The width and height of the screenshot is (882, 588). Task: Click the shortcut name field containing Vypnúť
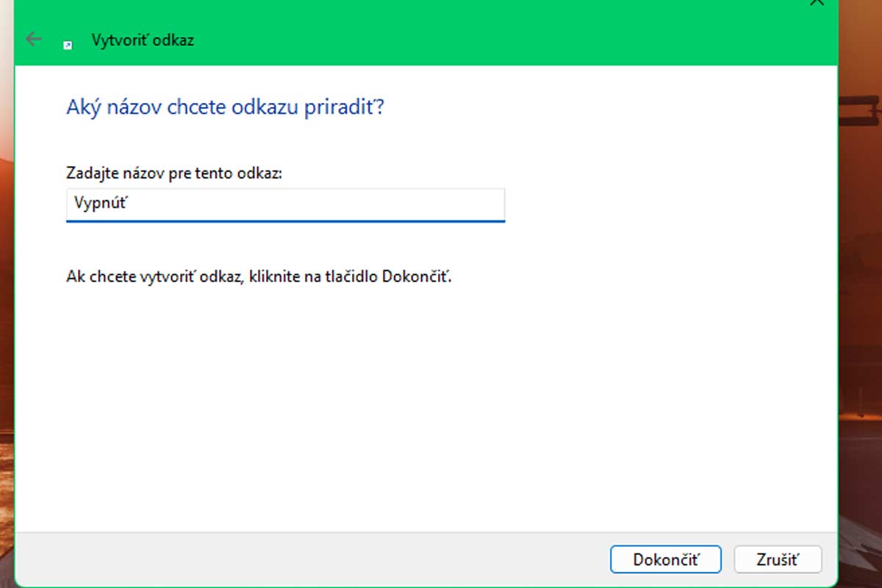point(285,204)
